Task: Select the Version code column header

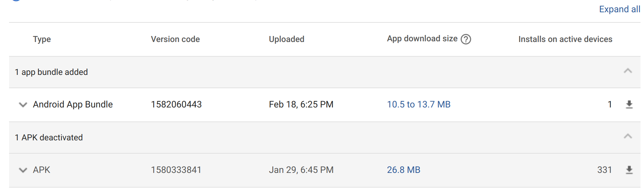Action: 175,39
